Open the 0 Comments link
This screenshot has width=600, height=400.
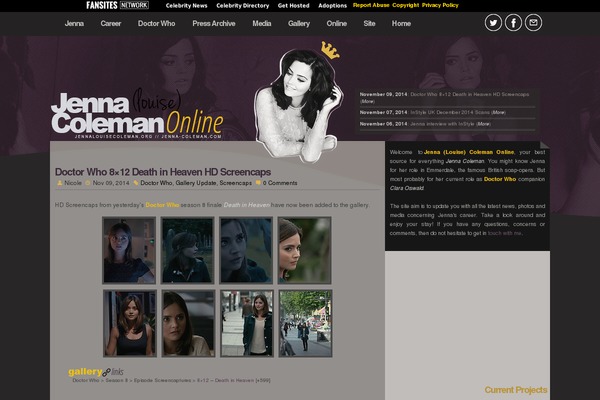[x=280, y=183]
